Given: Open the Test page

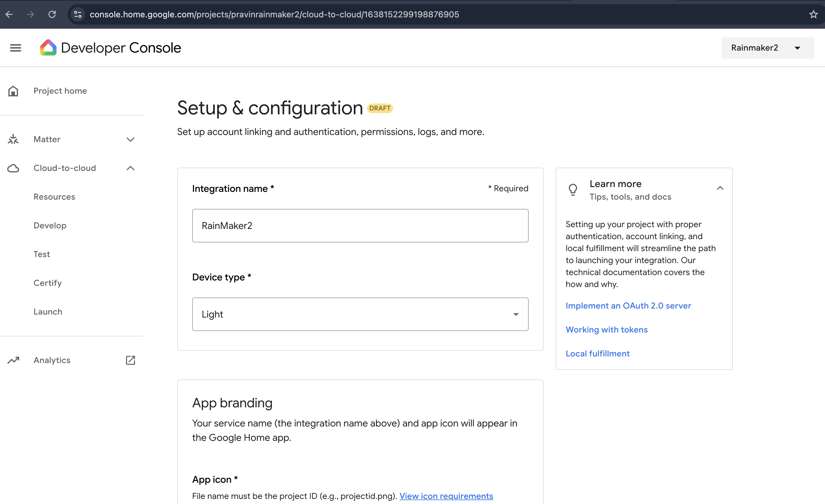Looking at the screenshot, I should pos(42,254).
